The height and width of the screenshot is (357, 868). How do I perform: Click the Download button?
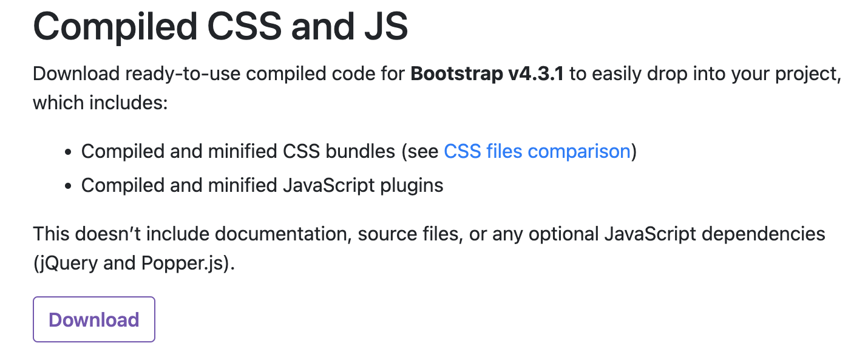(x=94, y=319)
